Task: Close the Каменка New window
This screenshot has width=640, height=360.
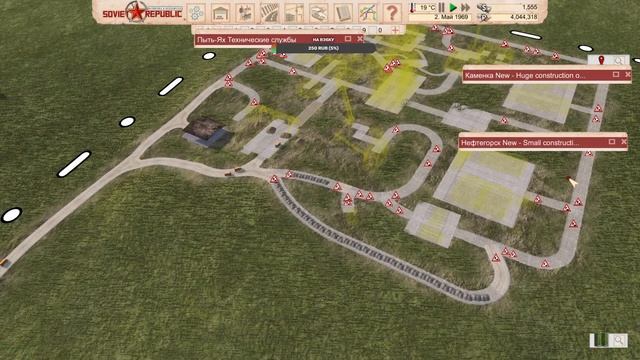Action: coord(628,74)
